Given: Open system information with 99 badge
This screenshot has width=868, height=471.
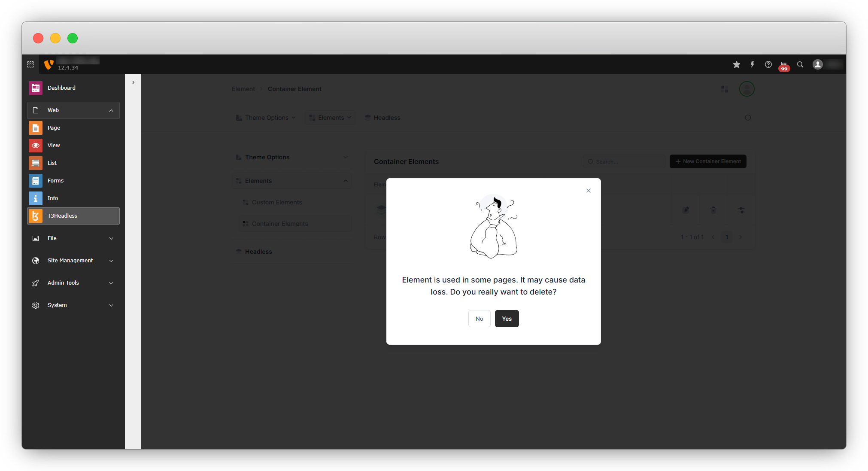Looking at the screenshot, I should point(784,65).
